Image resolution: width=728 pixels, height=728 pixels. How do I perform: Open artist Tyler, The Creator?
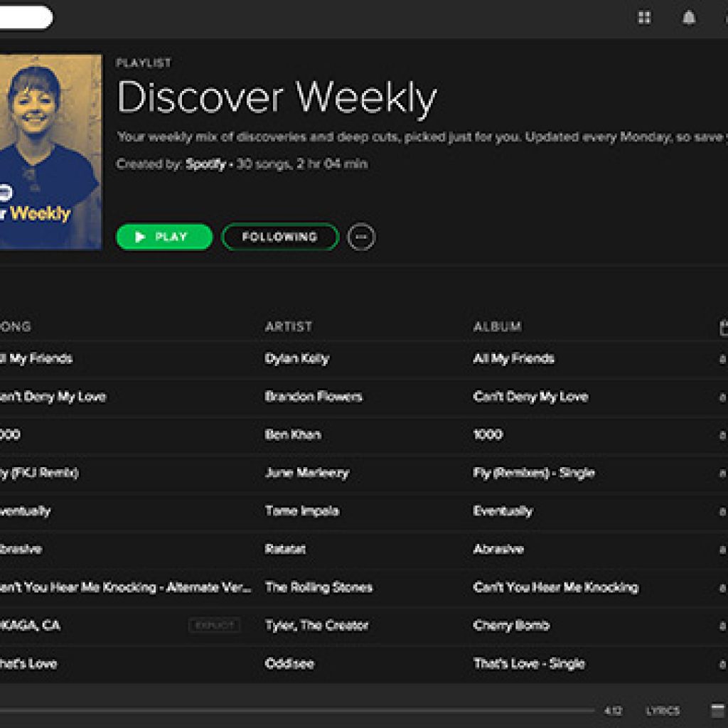(x=316, y=626)
